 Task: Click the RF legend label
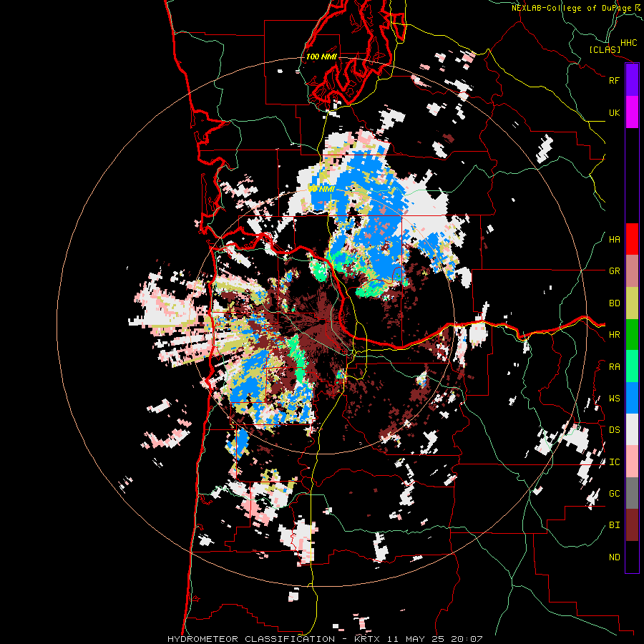(x=614, y=80)
